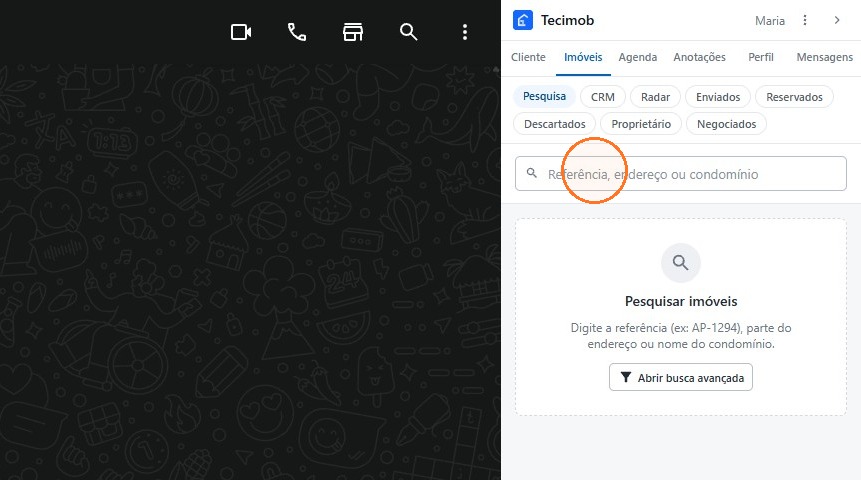Choose the Enviados filter chip

click(718, 97)
